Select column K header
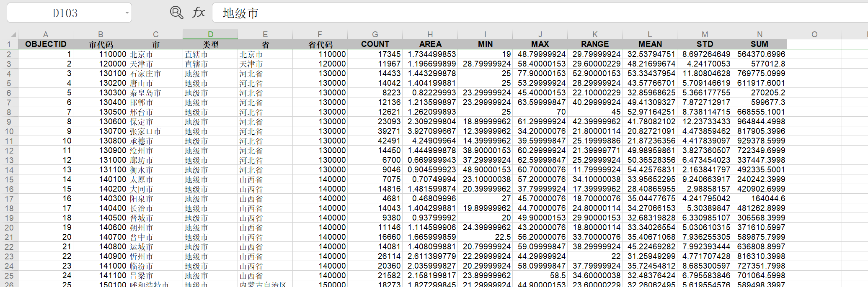The width and height of the screenshot is (868, 287). 595,34
